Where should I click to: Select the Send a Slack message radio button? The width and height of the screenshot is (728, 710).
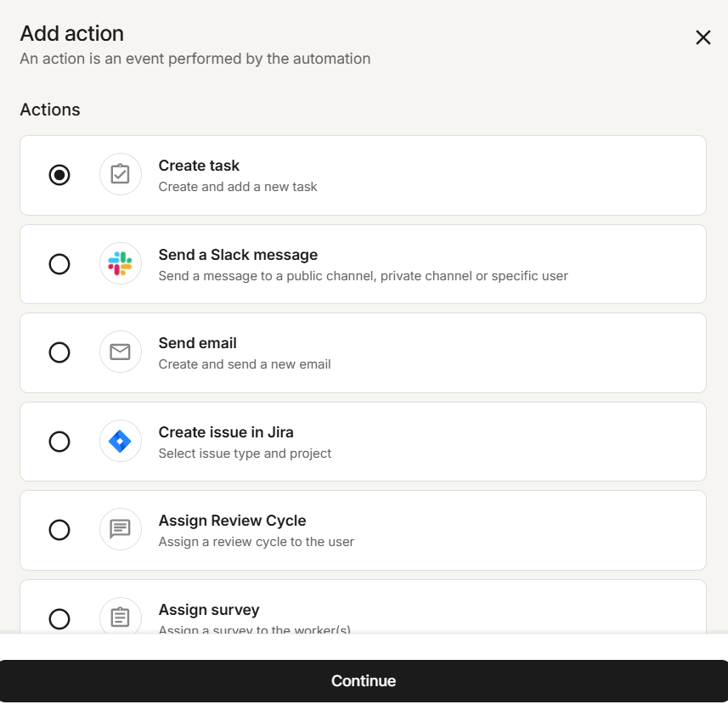(x=59, y=264)
